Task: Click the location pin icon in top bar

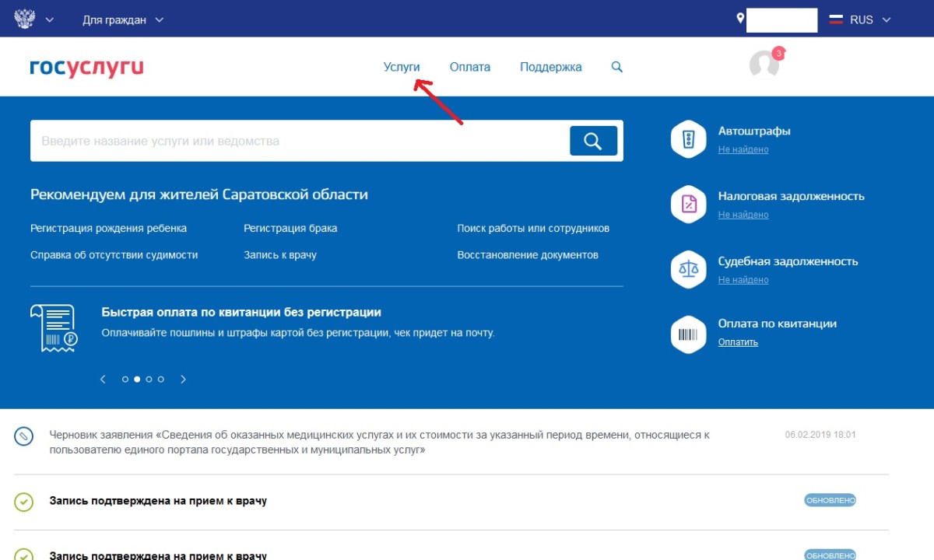Action: tap(740, 19)
